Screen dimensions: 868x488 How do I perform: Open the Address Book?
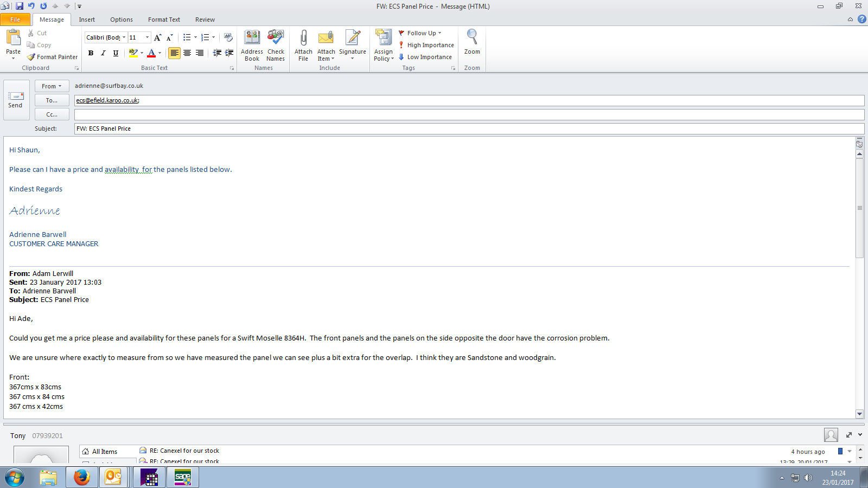tap(252, 46)
